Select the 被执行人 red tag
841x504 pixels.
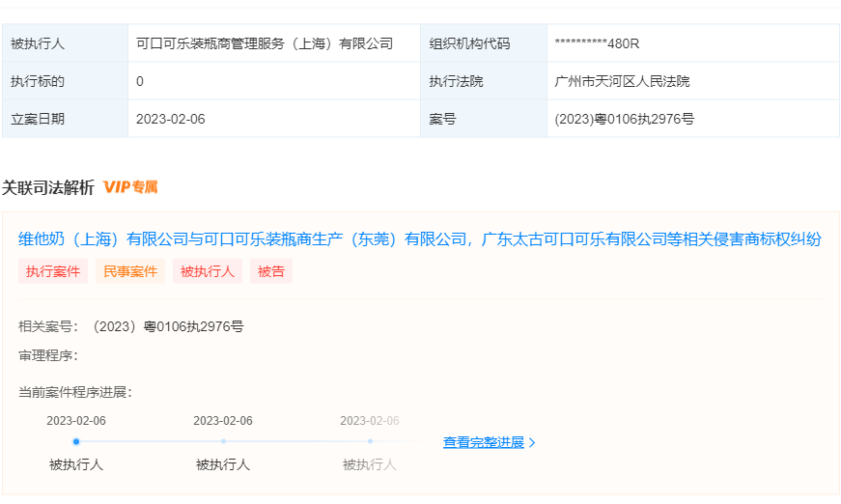pos(208,271)
